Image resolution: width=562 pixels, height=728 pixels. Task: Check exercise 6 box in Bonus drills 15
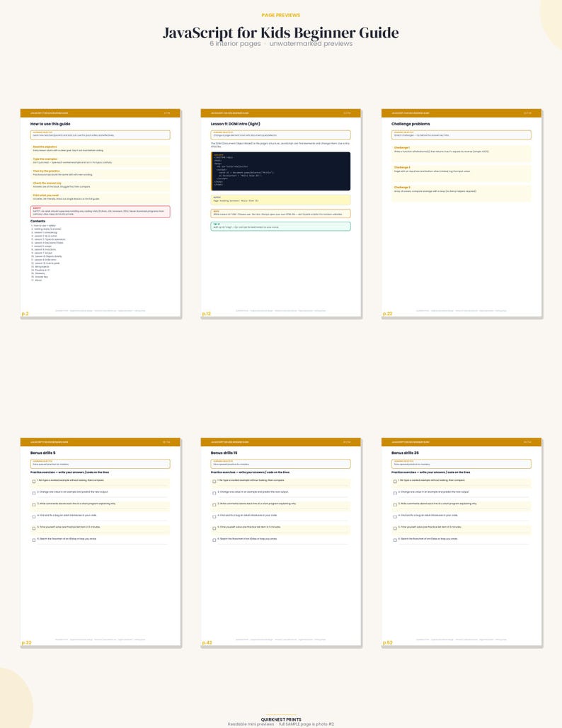pyautogui.click(x=214, y=540)
